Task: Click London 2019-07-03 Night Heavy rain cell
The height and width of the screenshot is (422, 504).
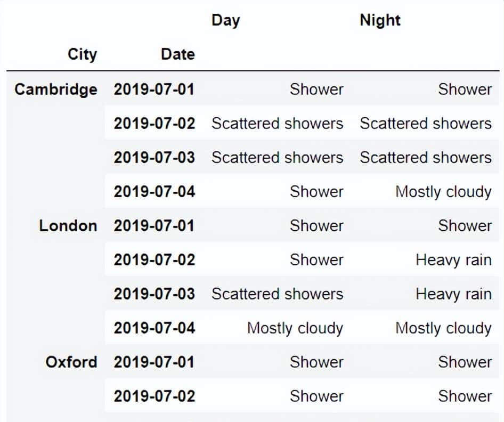Action: (x=453, y=294)
